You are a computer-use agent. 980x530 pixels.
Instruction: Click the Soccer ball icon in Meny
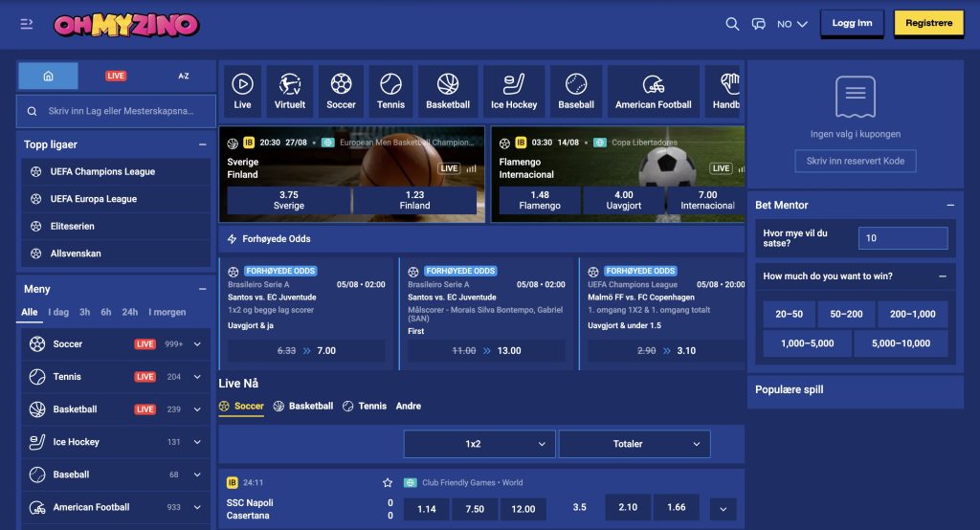[x=37, y=343]
